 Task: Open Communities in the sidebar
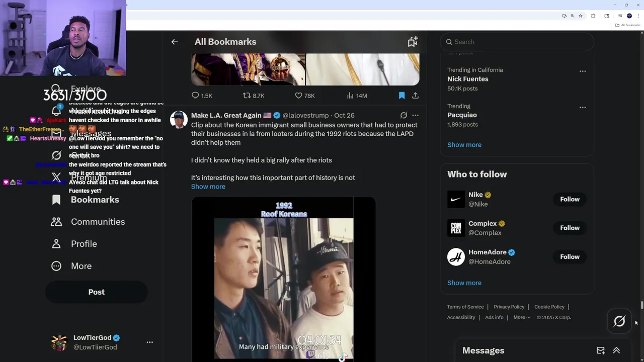[x=97, y=222]
